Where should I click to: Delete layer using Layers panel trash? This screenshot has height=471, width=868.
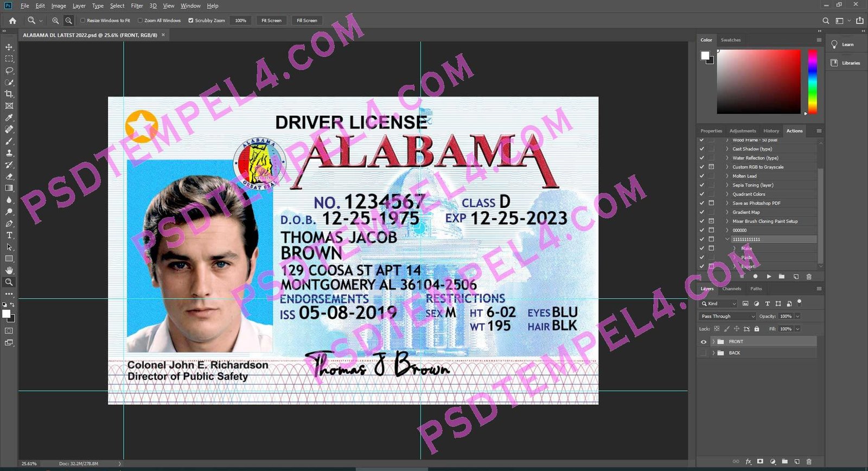[809, 462]
